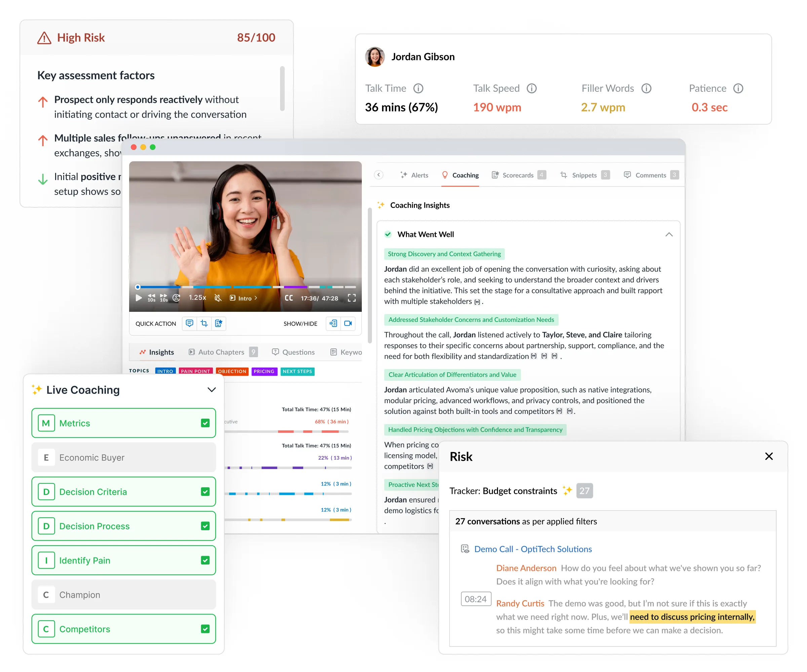
Task: Hide the transcript via Show/Hide icon
Action: (x=333, y=323)
